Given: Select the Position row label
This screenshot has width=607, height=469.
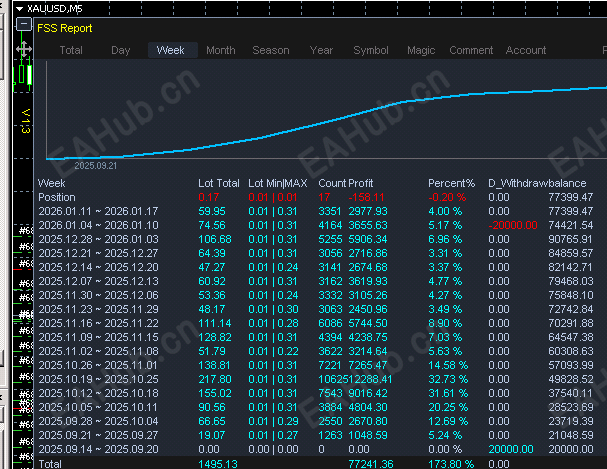Looking at the screenshot, I should click(x=57, y=197).
